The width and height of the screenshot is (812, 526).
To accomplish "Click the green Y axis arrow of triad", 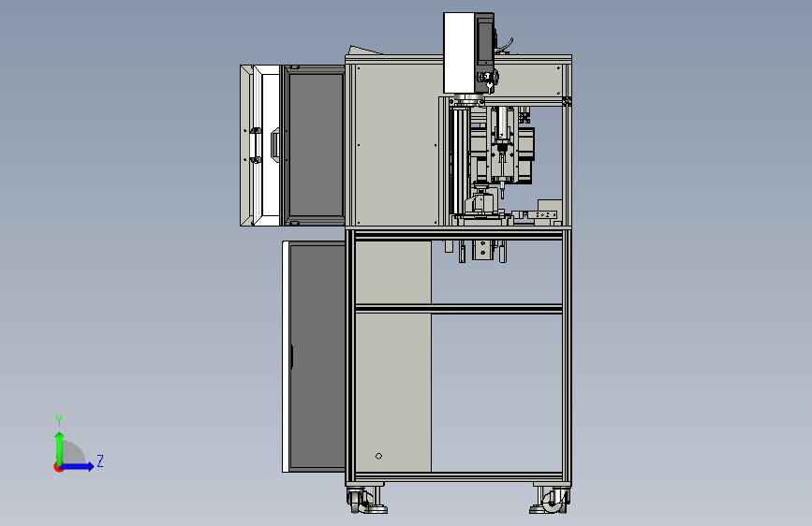I will pyautogui.click(x=60, y=447).
